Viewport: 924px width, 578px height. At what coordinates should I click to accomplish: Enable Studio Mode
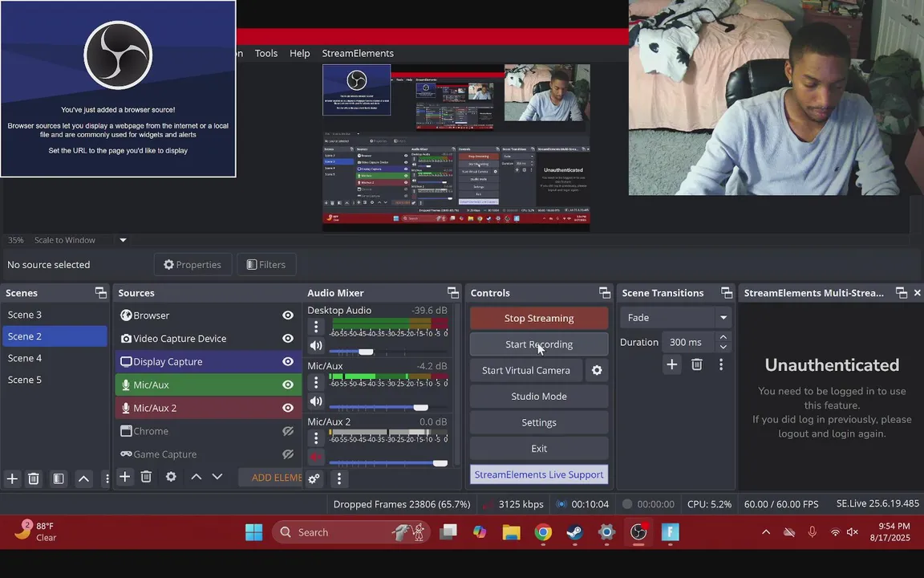tap(539, 397)
